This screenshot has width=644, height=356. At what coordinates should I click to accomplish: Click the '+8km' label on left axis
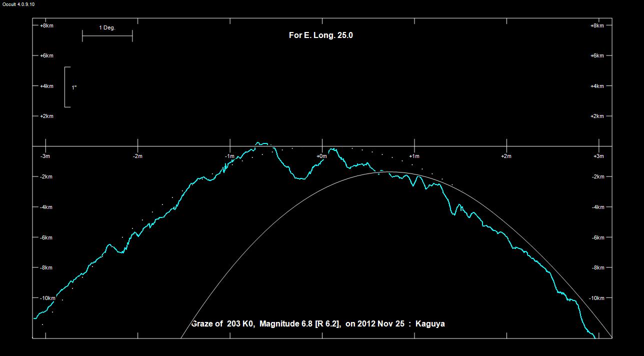pos(46,25)
